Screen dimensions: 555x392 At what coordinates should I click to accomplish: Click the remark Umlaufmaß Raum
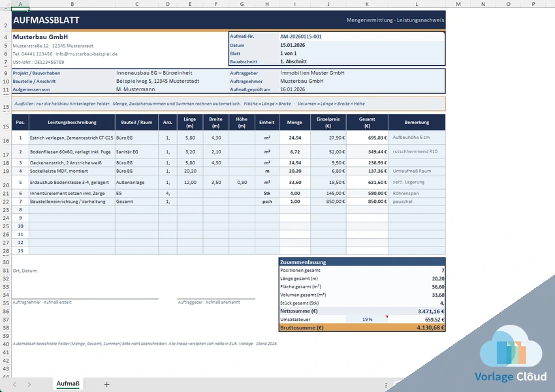pos(417,171)
